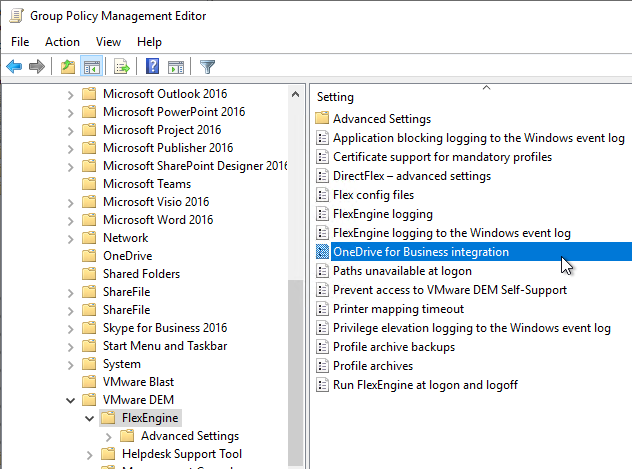Click the policy icon beside Profile archives
The width and height of the screenshot is (632, 469).
[322, 365]
